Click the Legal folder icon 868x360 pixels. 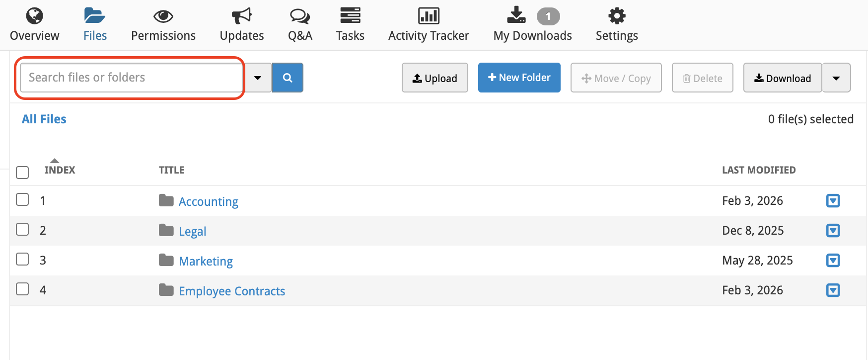click(166, 230)
